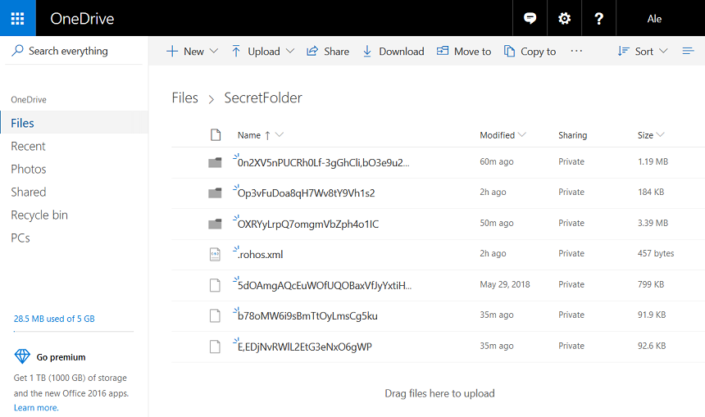Screen dimensions: 705x417
Task: Click the file type column header icon
Action: coord(214,135)
